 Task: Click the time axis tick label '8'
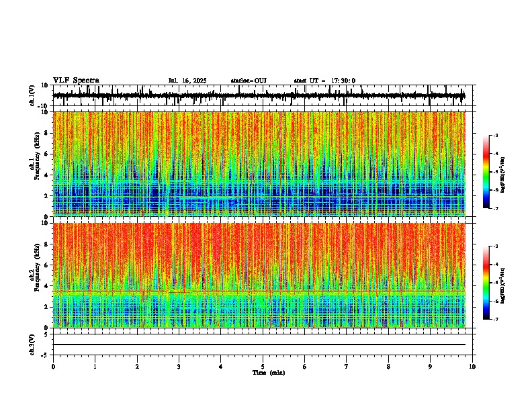(x=388, y=367)
